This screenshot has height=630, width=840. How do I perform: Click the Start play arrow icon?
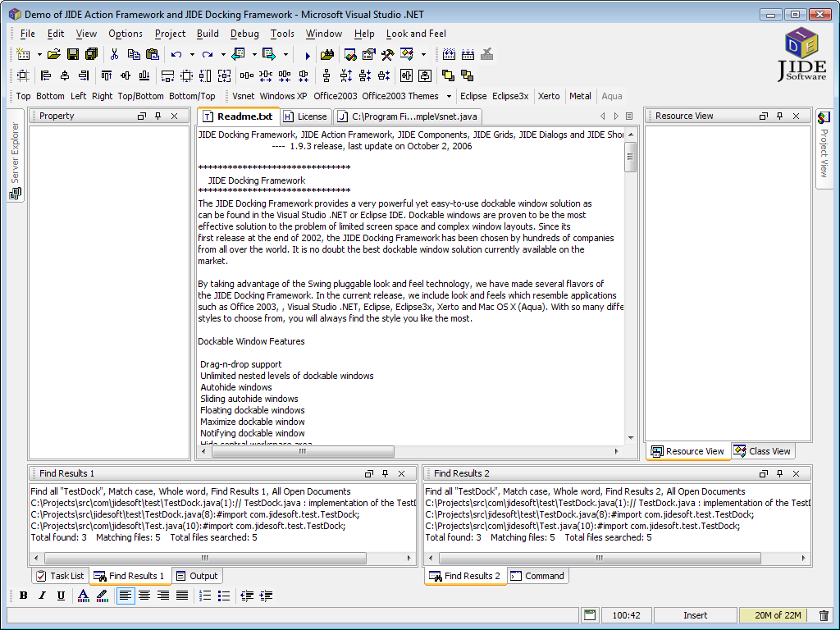pyautogui.click(x=308, y=55)
